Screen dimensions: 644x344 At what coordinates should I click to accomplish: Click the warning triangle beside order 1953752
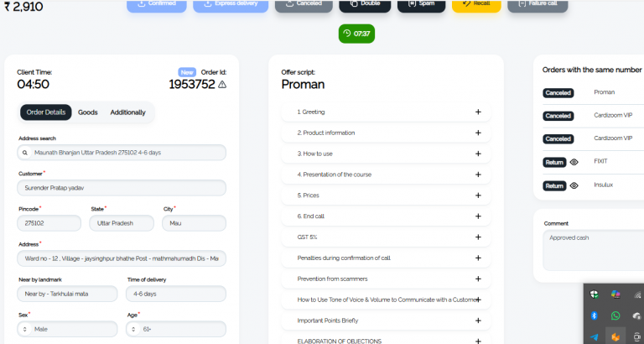coord(221,84)
